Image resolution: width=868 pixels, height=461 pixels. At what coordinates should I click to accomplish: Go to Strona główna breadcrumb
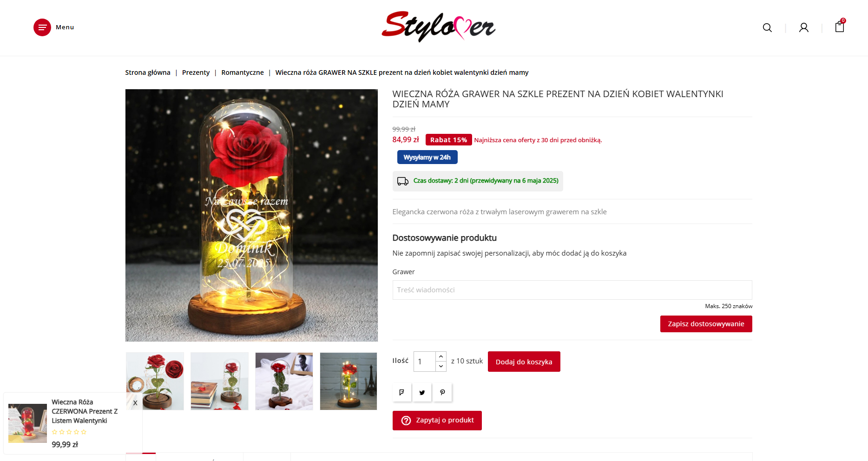pos(148,72)
